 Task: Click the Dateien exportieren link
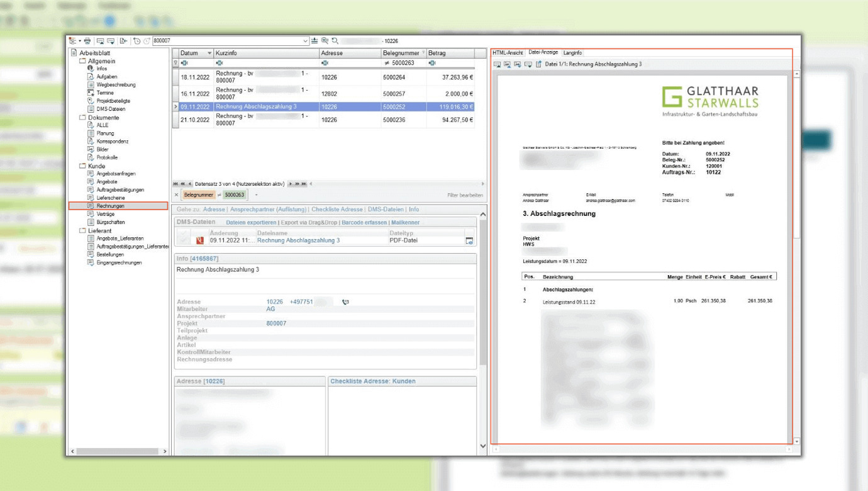click(x=252, y=222)
